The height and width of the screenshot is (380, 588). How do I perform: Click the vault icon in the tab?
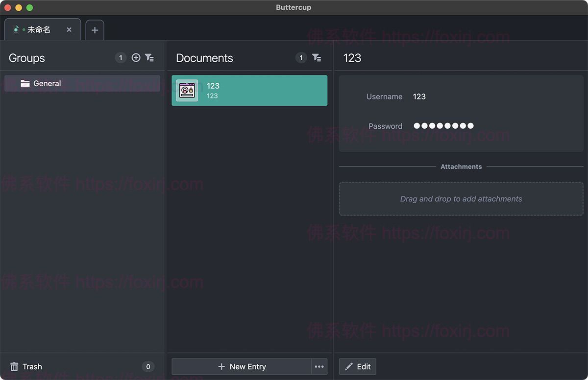pyautogui.click(x=16, y=29)
